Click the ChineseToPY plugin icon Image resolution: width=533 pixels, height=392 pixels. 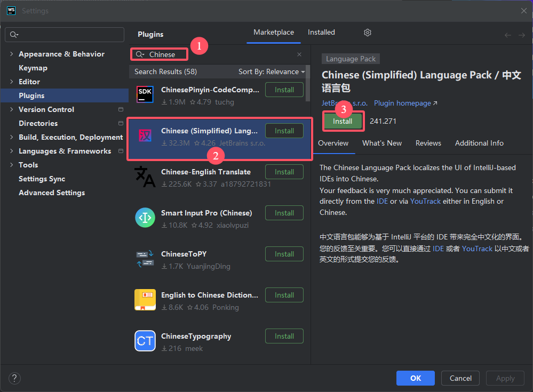click(145, 259)
